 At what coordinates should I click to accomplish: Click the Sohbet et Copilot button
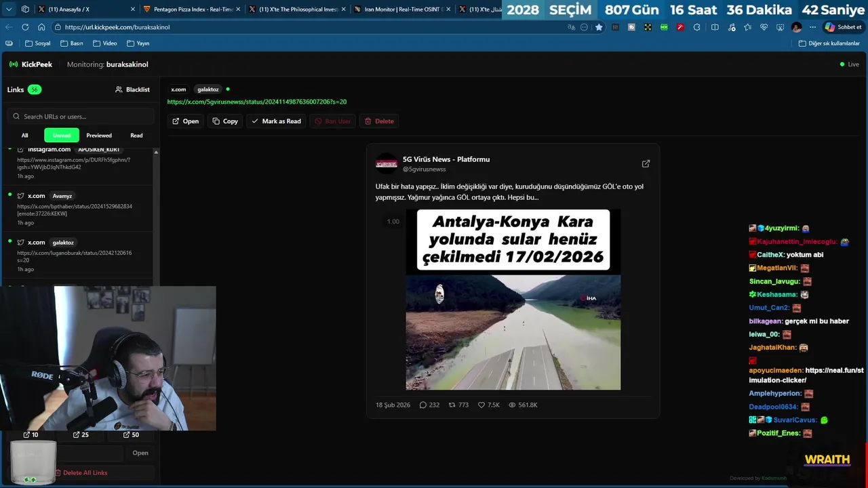click(844, 27)
